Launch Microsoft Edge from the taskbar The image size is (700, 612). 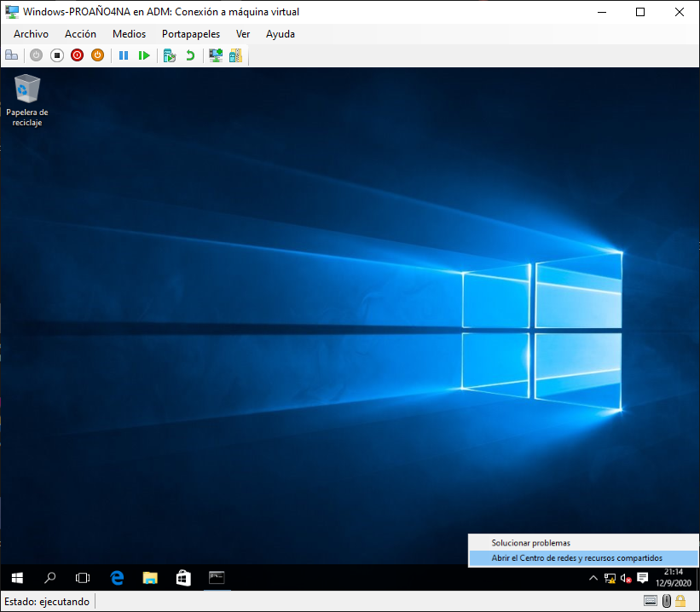pos(117,578)
